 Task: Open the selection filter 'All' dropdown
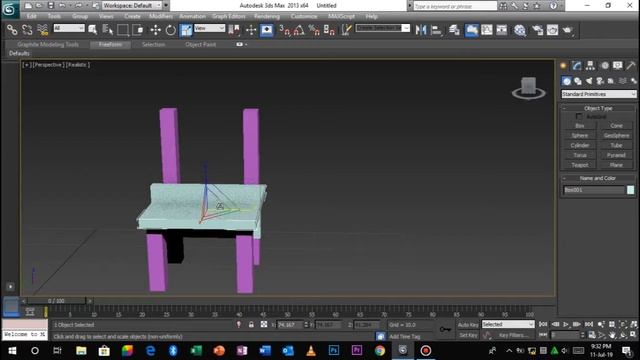coord(69,28)
